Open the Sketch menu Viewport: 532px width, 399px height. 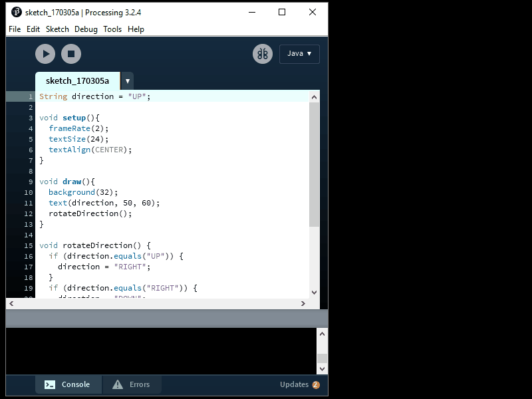[x=57, y=29]
